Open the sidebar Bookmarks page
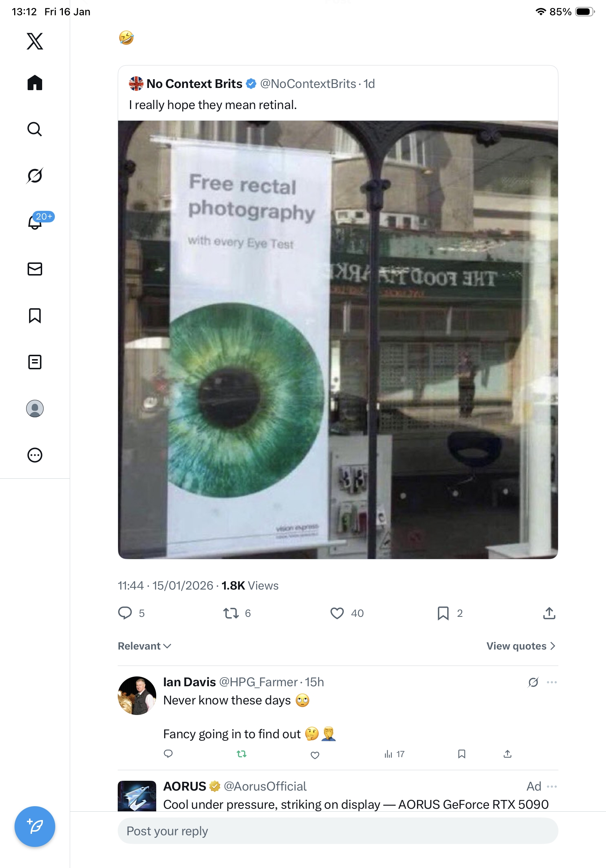606x868 pixels. [x=35, y=316]
